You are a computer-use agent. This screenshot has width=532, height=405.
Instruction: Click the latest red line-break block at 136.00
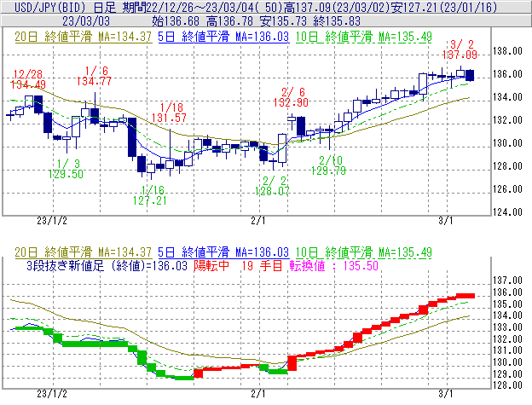point(465,296)
